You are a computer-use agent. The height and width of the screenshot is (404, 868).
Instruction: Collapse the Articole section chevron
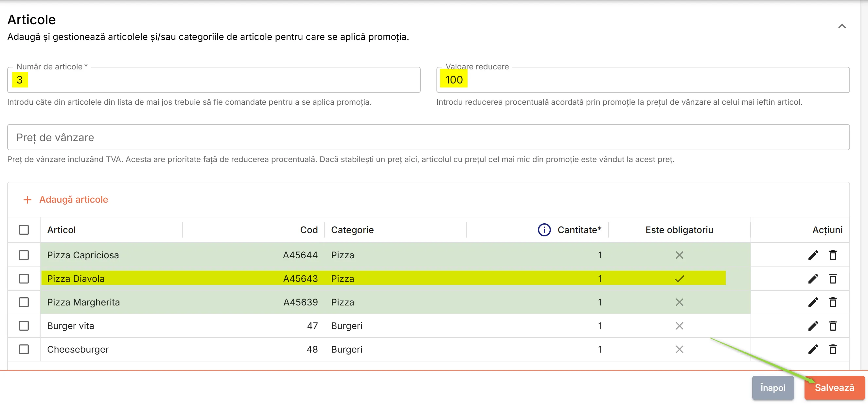coord(842,26)
